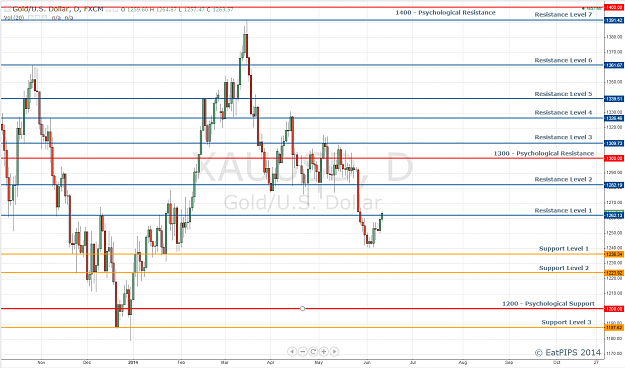This screenshot has width=625, height=368.
Task: Select the anchor handle on the 1200 support line
Action: click(303, 309)
